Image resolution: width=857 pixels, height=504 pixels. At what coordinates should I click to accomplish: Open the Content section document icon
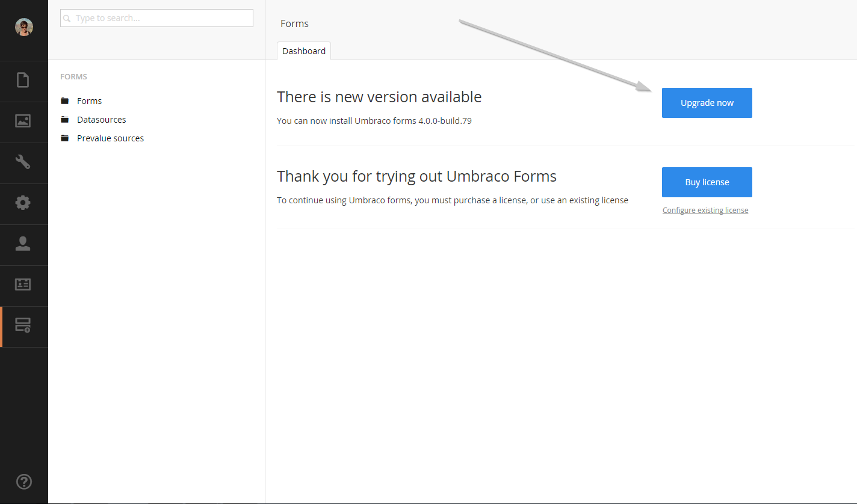pos(23,80)
